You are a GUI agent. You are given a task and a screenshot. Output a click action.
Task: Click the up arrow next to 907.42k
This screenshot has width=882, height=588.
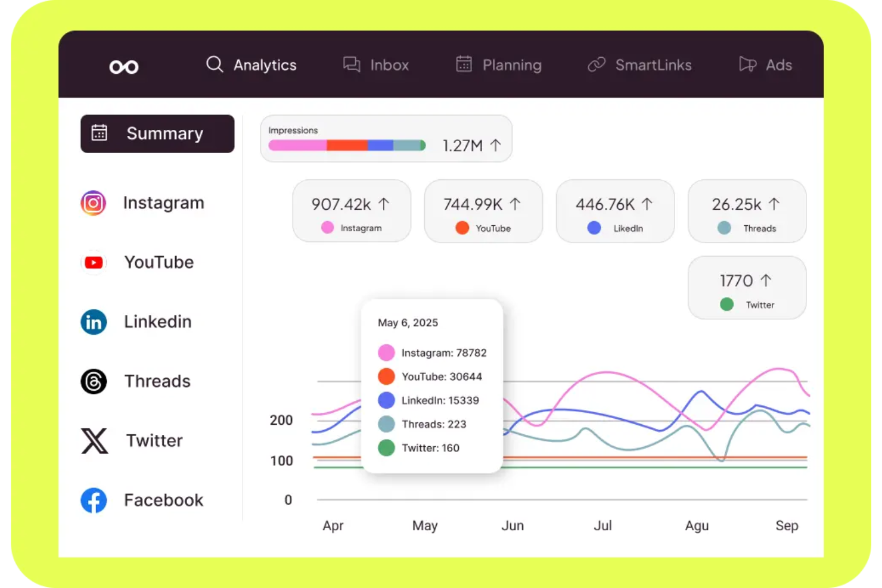point(384,204)
